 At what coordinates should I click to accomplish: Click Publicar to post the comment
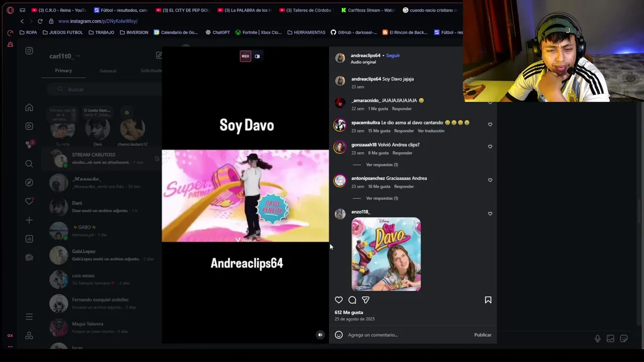point(482,335)
